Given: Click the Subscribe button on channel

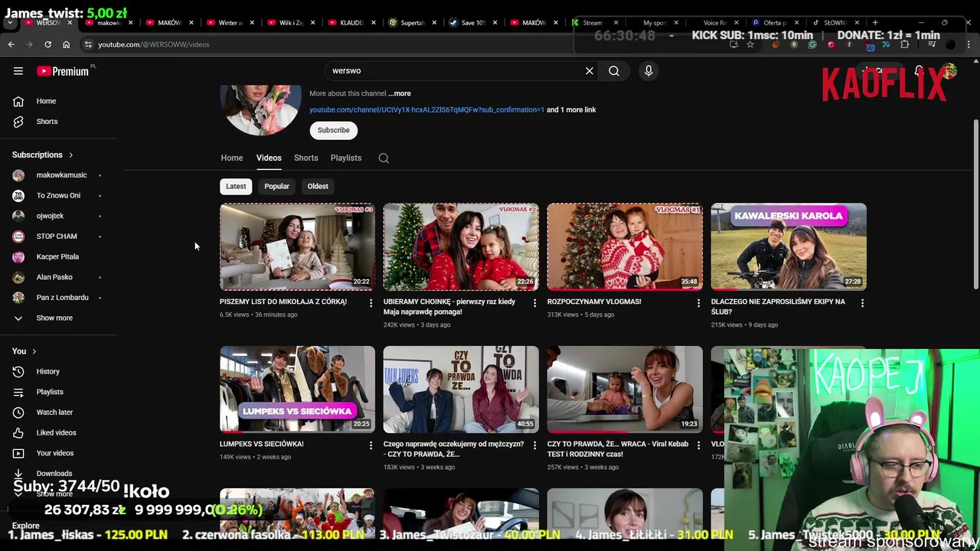Looking at the screenshot, I should 334,130.
